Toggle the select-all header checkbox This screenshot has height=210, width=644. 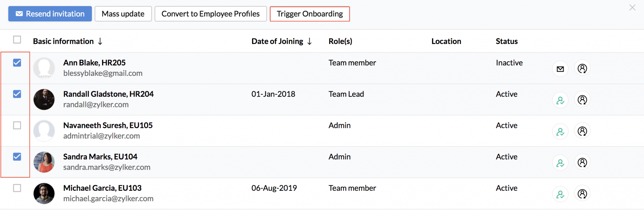[x=17, y=40]
